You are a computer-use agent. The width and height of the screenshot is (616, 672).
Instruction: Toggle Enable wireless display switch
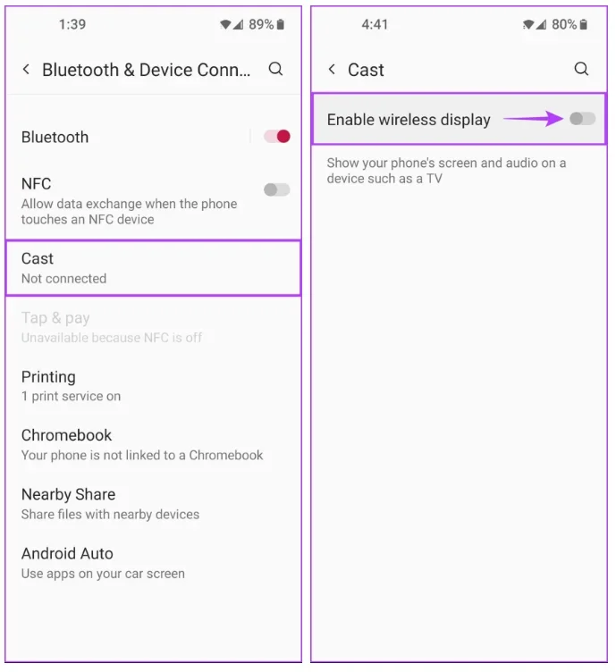tap(582, 119)
